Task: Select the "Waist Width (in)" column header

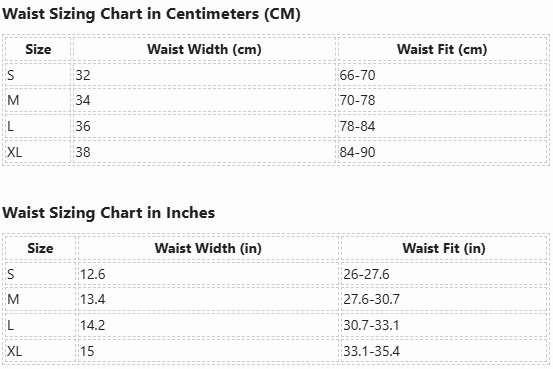Action: pyautogui.click(x=208, y=248)
